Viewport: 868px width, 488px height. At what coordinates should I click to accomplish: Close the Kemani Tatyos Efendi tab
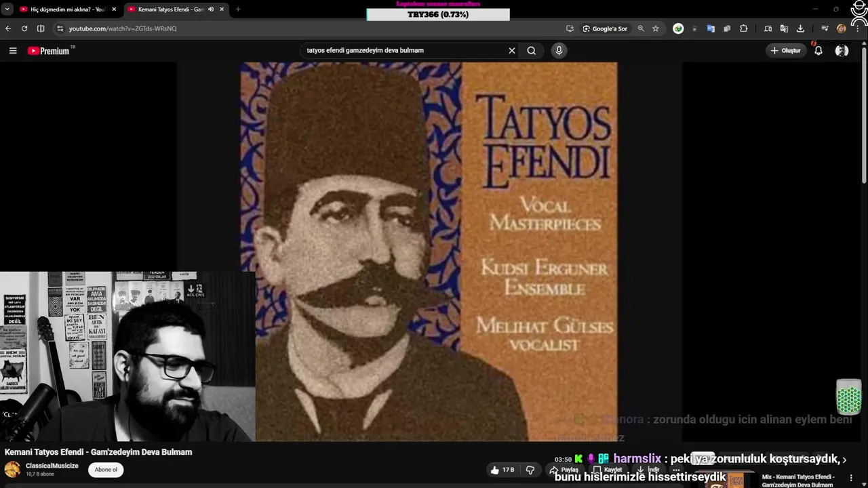(x=222, y=9)
